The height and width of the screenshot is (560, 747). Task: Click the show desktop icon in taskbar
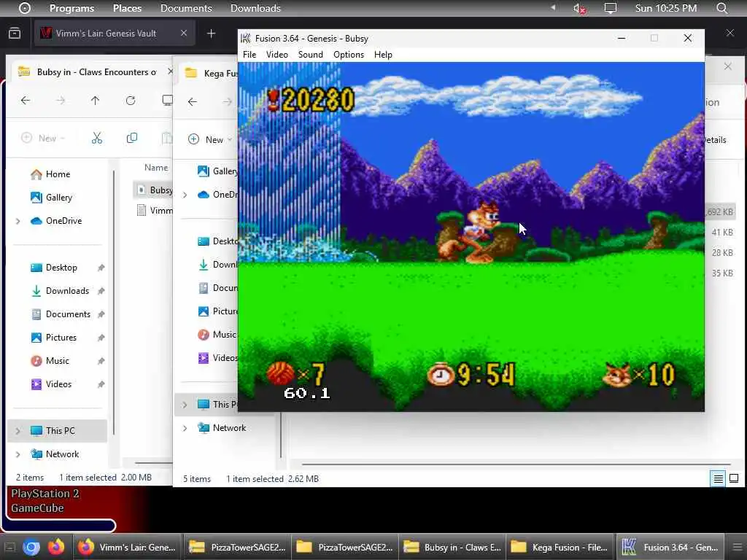click(x=9, y=548)
